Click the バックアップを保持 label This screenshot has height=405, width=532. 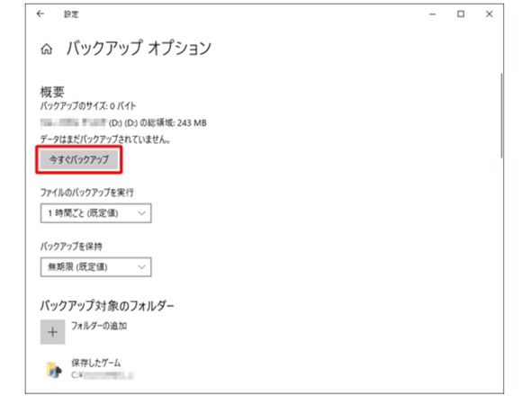click(x=71, y=247)
